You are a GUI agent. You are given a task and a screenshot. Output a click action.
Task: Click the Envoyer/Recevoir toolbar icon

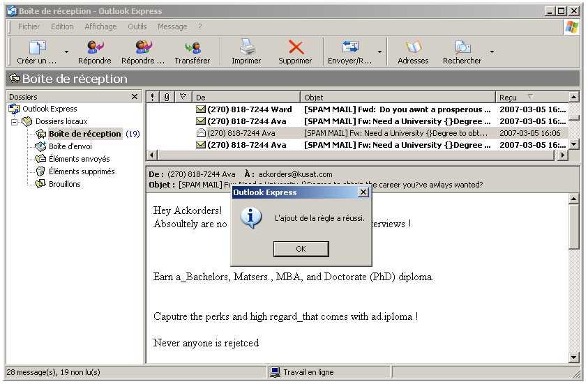pyautogui.click(x=350, y=47)
